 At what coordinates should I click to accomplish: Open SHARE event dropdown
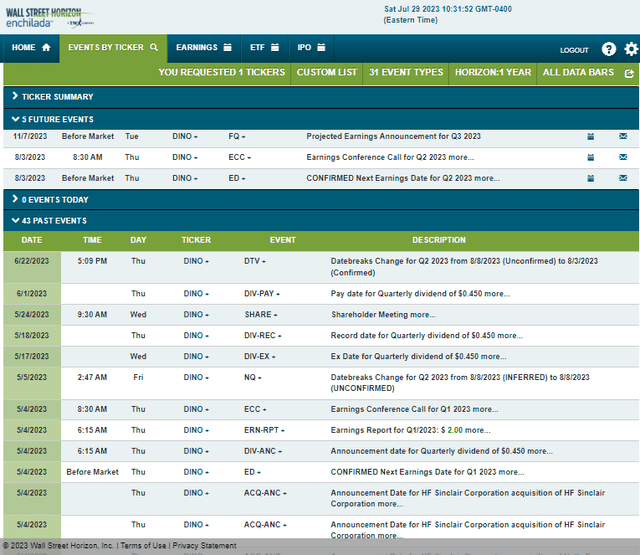point(261,315)
